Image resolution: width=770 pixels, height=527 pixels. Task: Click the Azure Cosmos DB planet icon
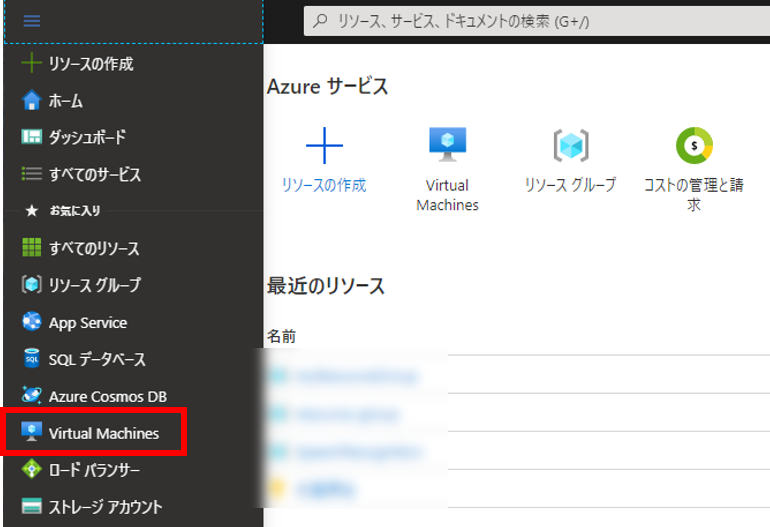(32, 396)
